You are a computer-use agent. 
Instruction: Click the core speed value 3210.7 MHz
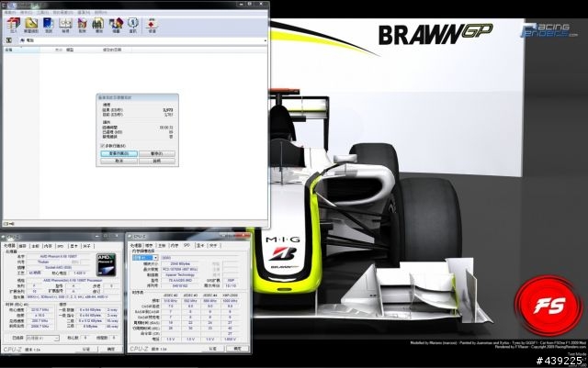40,310
